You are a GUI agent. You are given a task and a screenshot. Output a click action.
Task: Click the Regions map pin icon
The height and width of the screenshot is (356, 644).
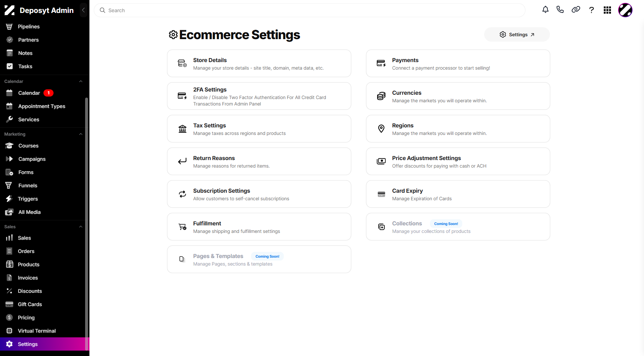point(381,128)
